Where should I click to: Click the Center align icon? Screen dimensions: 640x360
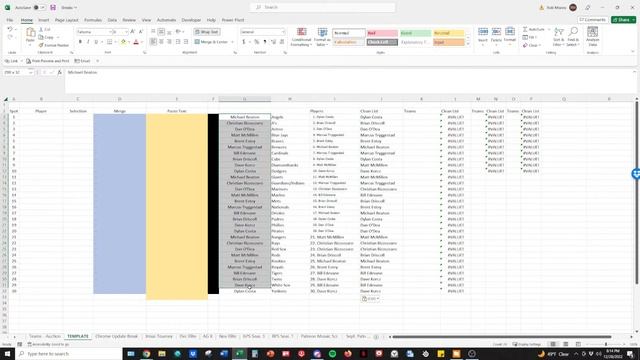161,42
